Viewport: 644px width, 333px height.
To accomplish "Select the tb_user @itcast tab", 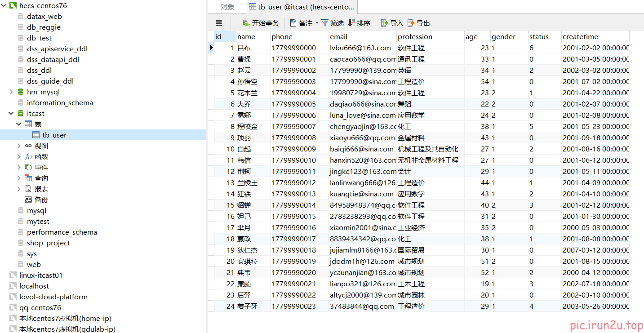I will (302, 7).
